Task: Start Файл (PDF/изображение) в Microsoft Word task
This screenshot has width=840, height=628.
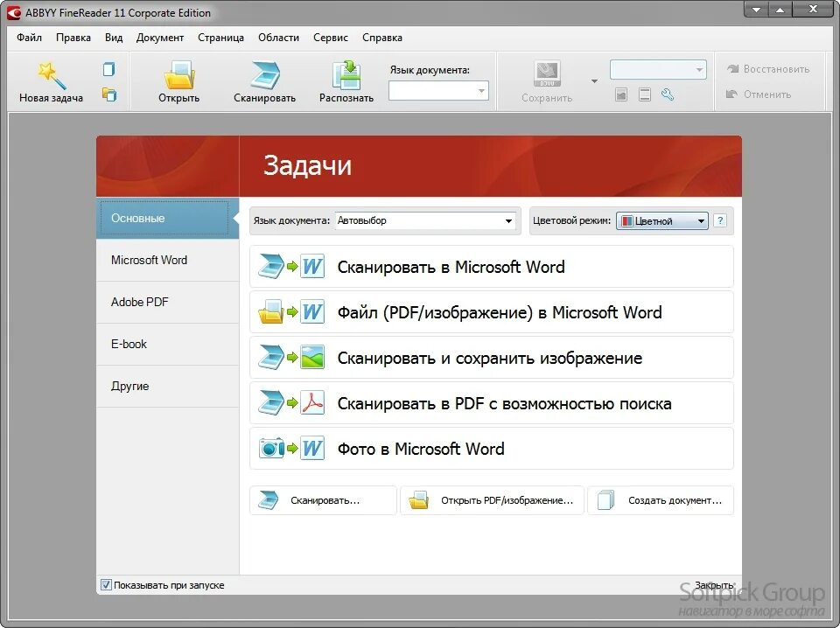Action: [491, 312]
